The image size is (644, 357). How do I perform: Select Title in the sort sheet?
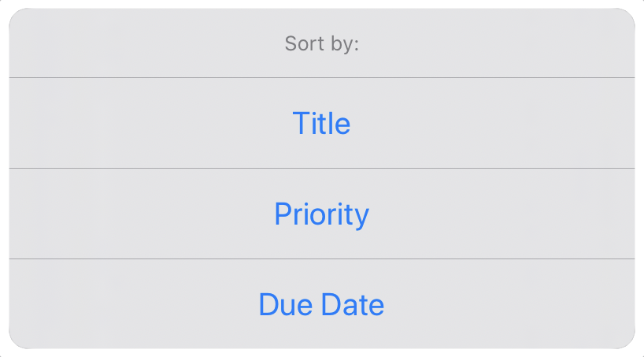[x=321, y=124]
